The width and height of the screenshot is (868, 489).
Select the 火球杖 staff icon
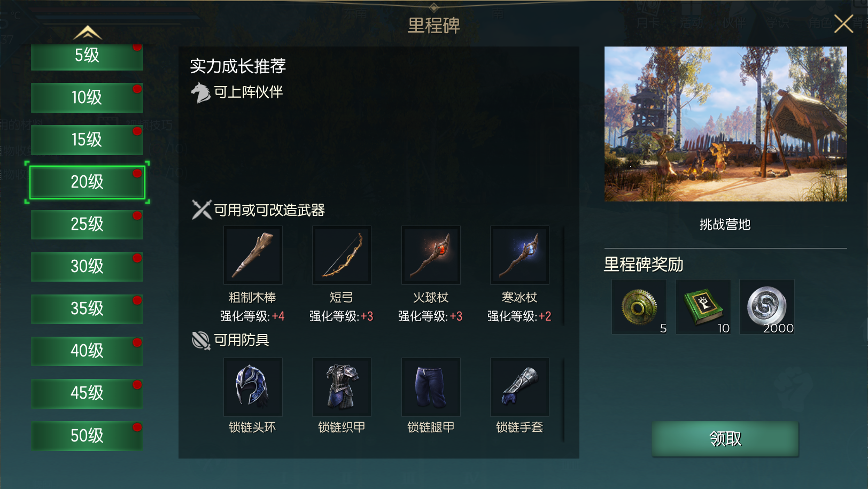(431, 255)
